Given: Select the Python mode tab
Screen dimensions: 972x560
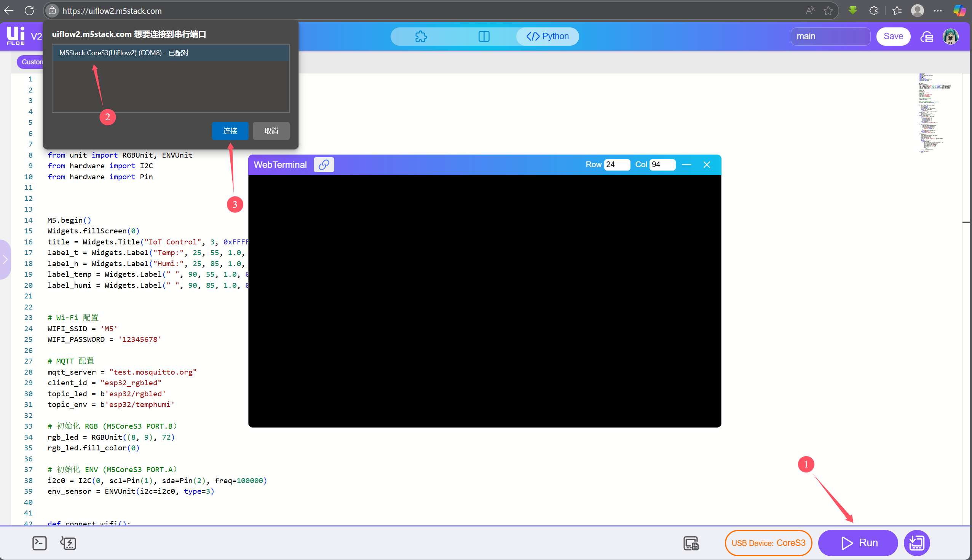Looking at the screenshot, I should click(547, 37).
